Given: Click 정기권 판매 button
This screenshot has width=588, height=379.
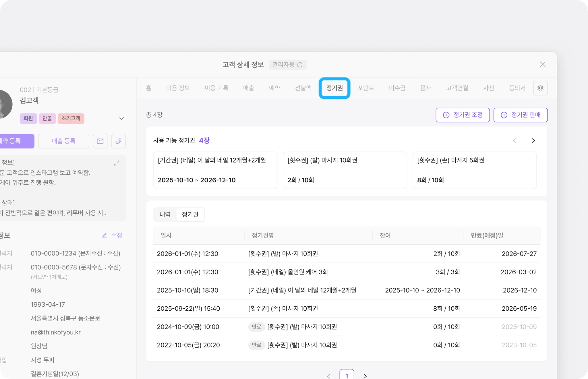Looking at the screenshot, I should point(520,115).
